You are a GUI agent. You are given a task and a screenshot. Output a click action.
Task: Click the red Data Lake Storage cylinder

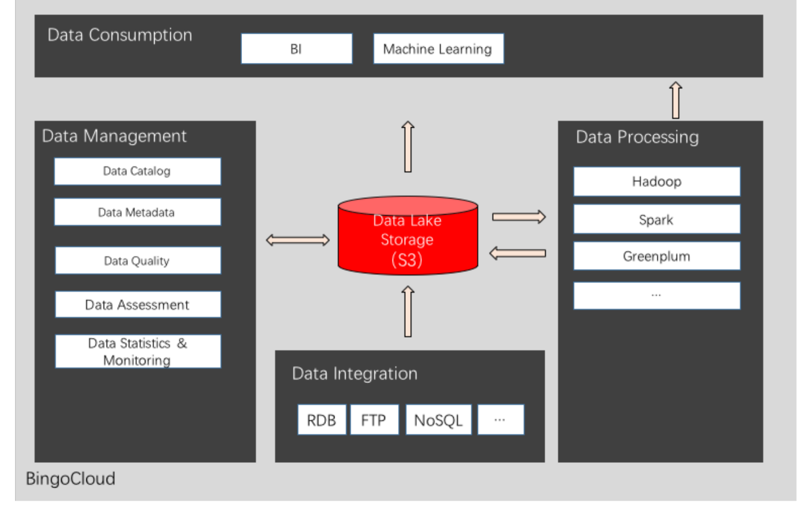coord(407,240)
